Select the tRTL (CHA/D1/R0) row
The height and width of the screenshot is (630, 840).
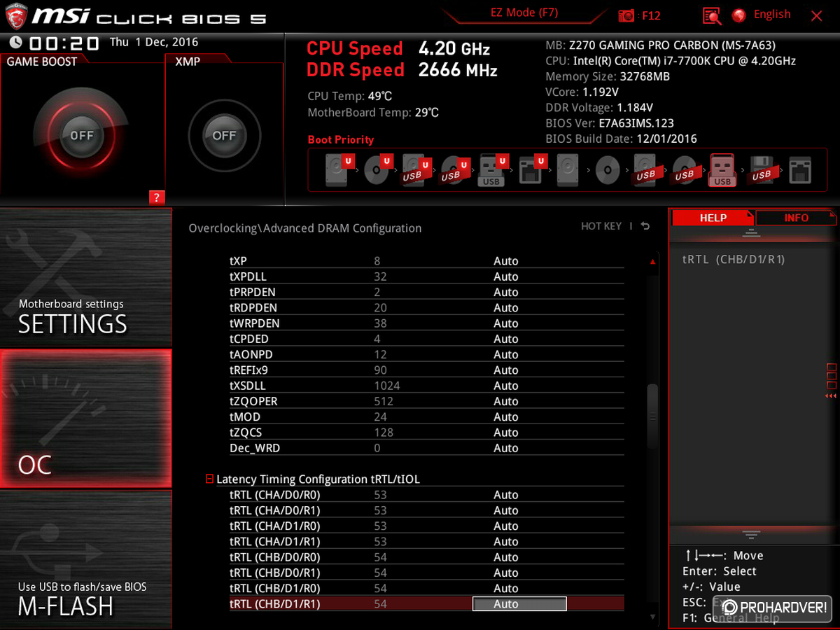coord(426,526)
